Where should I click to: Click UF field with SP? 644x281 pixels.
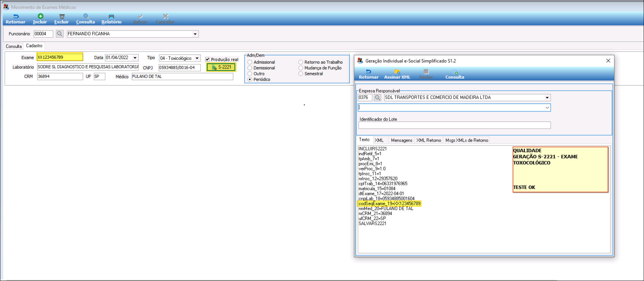tap(99, 77)
